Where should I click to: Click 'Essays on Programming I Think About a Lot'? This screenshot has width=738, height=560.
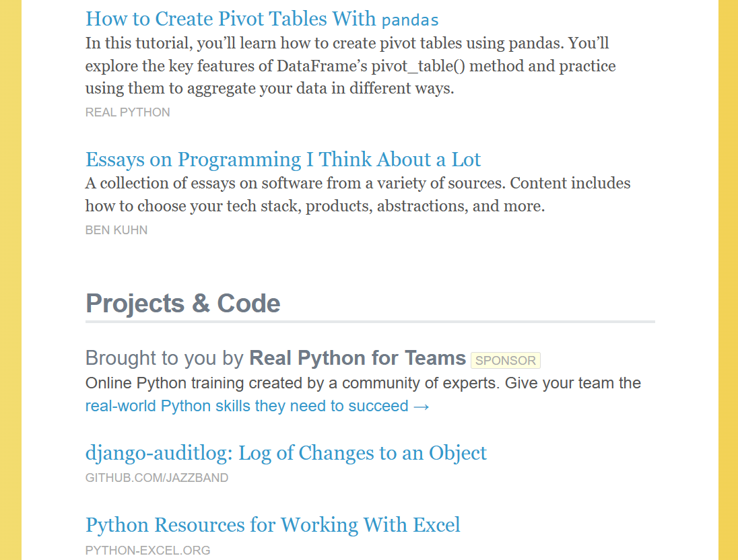point(283,160)
